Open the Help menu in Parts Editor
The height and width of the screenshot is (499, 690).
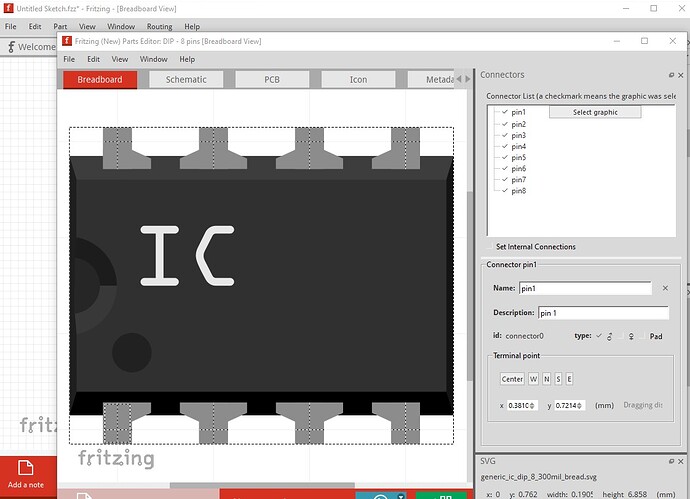click(187, 59)
